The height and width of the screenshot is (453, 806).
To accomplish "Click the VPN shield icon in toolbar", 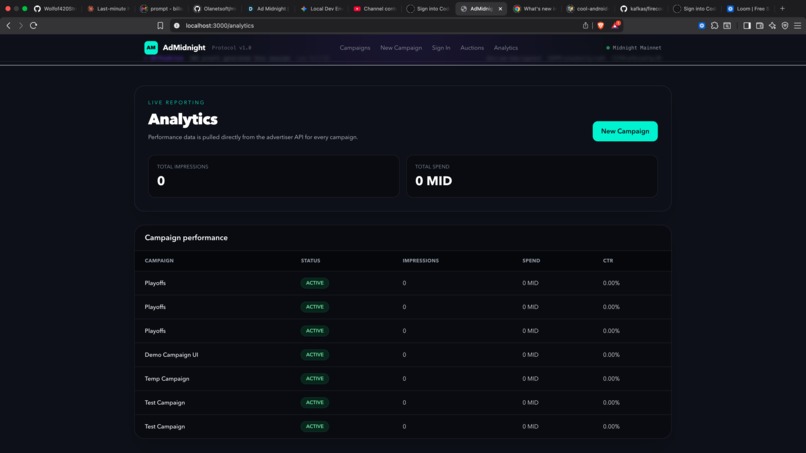I will 785,25.
